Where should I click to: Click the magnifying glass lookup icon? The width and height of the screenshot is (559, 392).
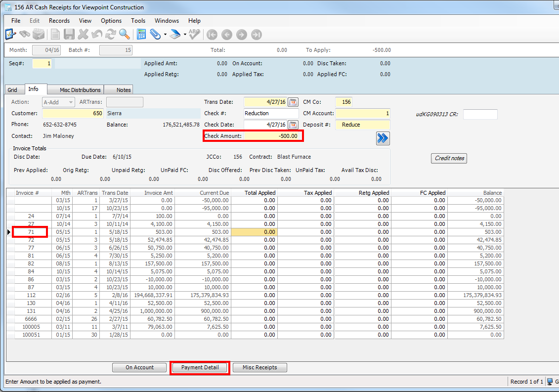coord(125,34)
